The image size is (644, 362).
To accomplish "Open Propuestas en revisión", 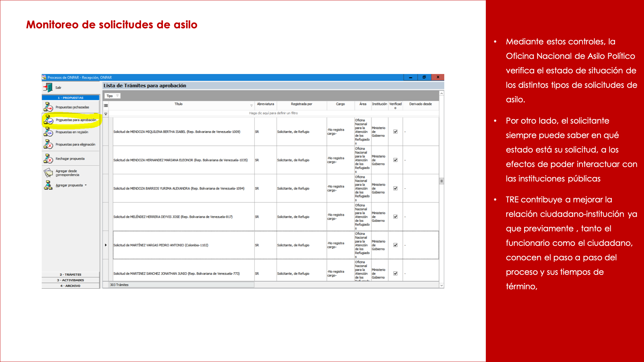I will click(71, 132).
